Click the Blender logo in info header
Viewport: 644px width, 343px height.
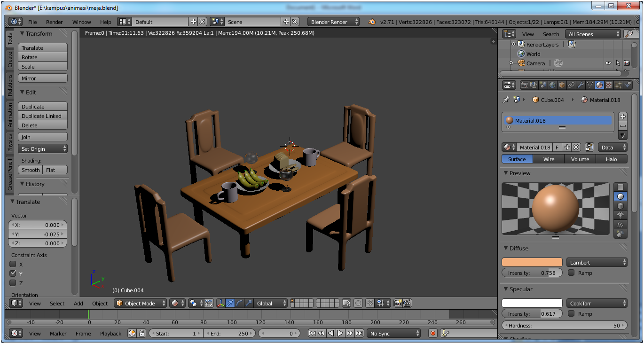coord(372,22)
